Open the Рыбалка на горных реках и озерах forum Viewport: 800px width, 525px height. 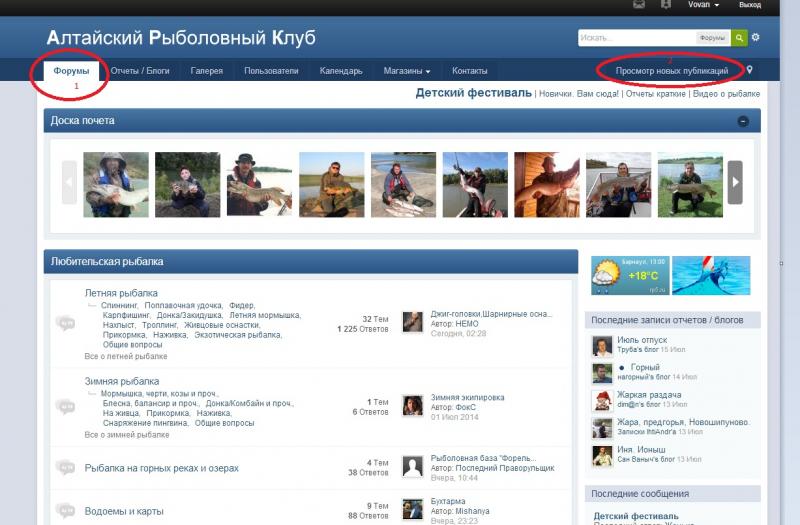click(x=161, y=468)
